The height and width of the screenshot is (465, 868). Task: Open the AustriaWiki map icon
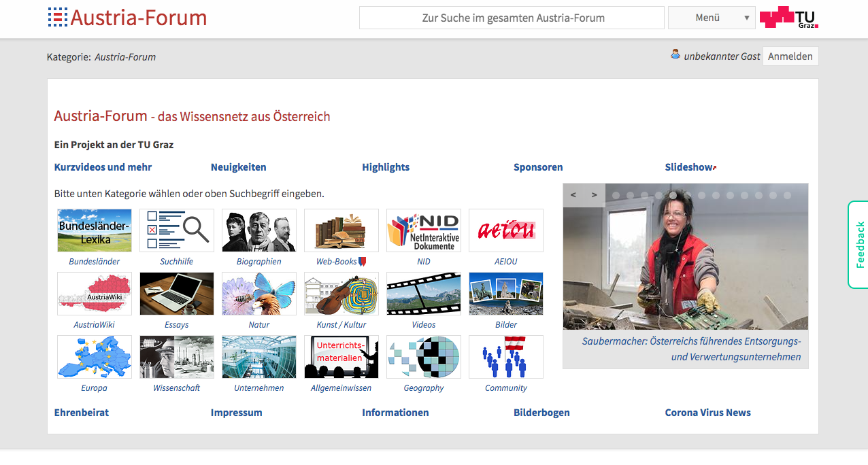[x=95, y=294]
